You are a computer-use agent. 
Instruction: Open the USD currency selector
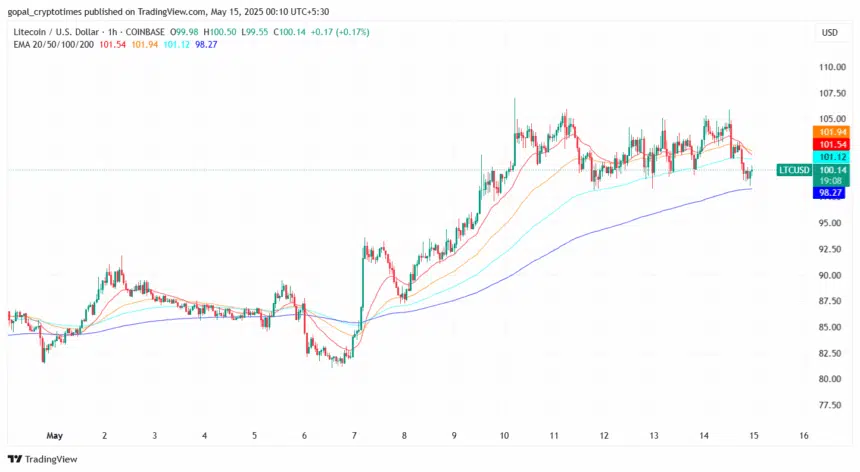coord(829,32)
